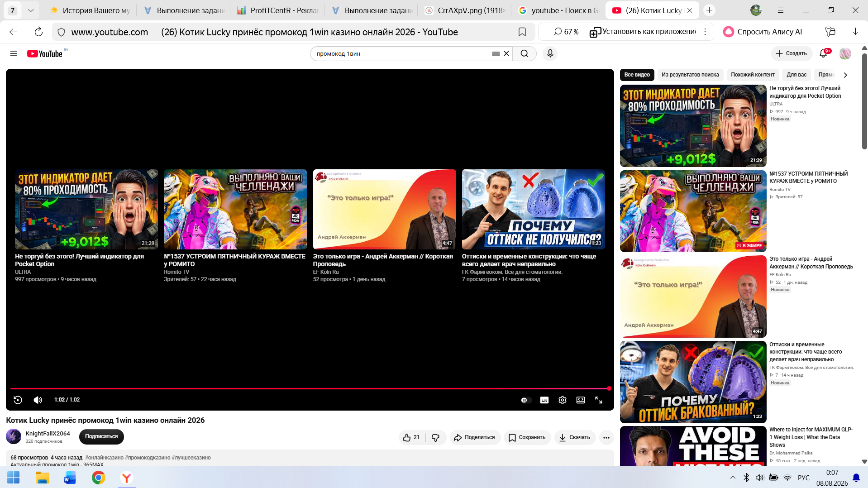This screenshot has width=868, height=488.
Task: Toggle subtitles in the video player
Action: [544, 400]
